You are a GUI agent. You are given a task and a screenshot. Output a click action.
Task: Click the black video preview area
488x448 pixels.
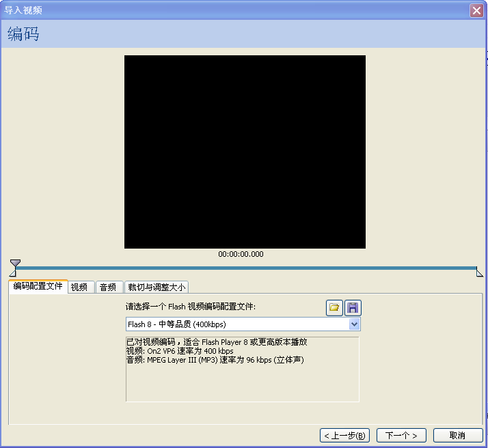pyautogui.click(x=245, y=152)
